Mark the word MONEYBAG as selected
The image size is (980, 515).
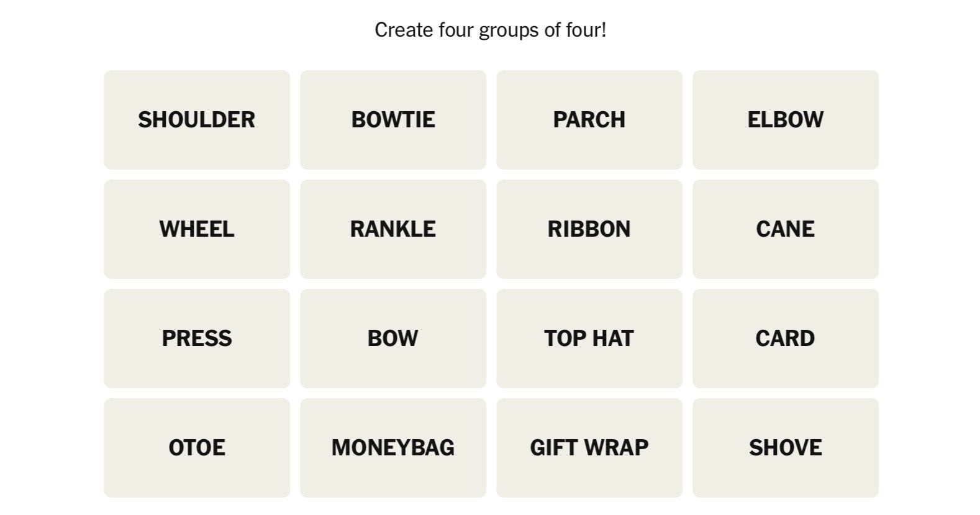(x=392, y=448)
